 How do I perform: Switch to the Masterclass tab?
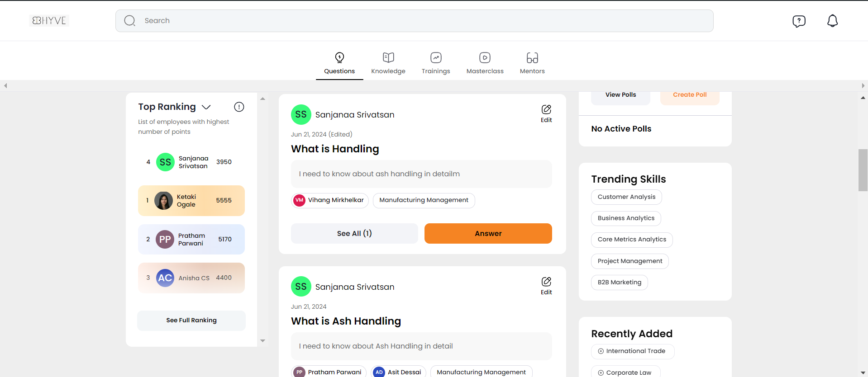click(485, 64)
